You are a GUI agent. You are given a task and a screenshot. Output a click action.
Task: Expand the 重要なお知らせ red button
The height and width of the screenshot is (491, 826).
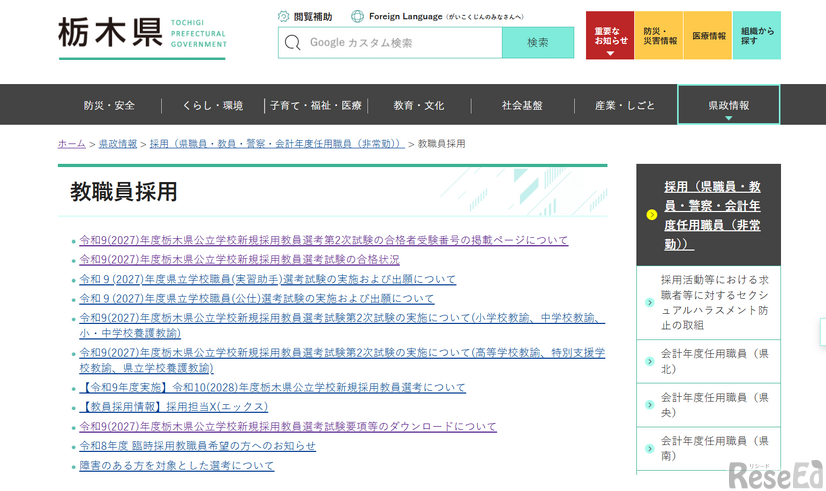(610, 35)
